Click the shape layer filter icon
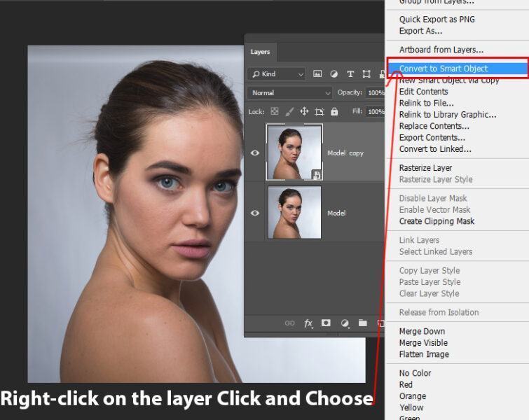This screenshot has height=420, width=529. 366,74
